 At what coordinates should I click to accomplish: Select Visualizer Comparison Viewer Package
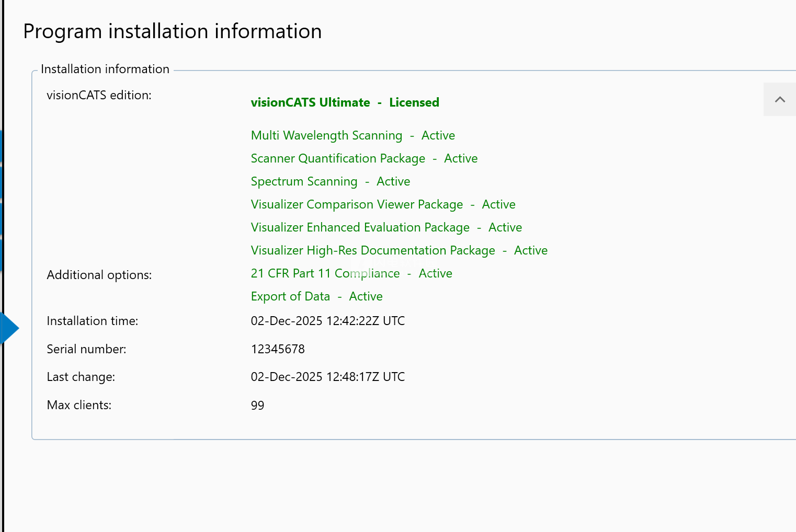tap(383, 204)
